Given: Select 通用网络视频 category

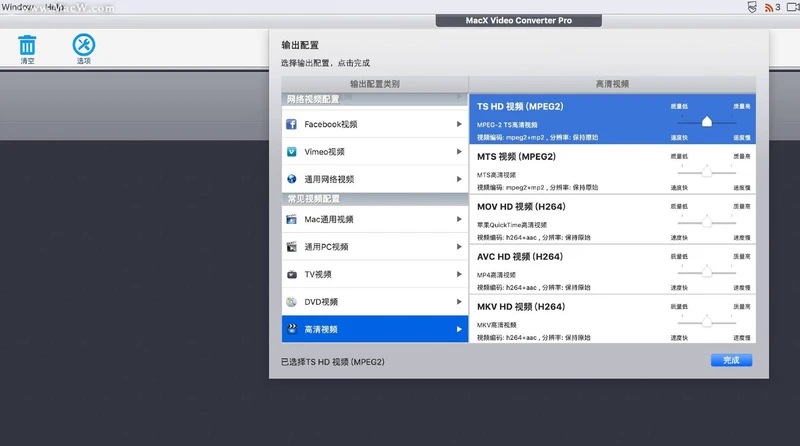Looking at the screenshot, I should (375, 179).
